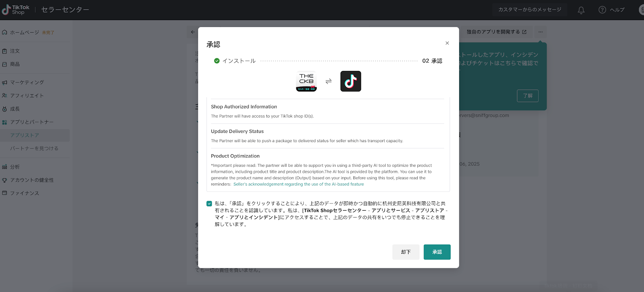Screen dimensions: 644x292
Task: Click the green installed checkmark icon
Action: [217, 61]
